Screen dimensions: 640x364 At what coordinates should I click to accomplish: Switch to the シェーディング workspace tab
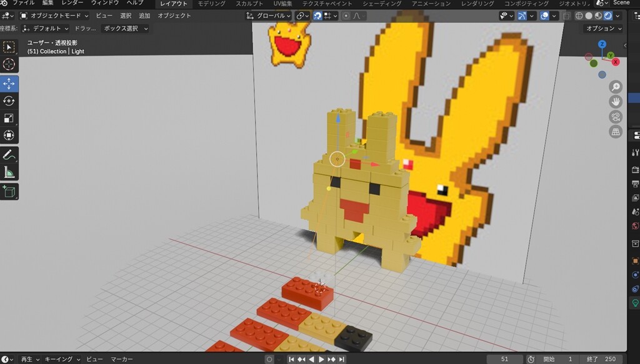pos(382,4)
